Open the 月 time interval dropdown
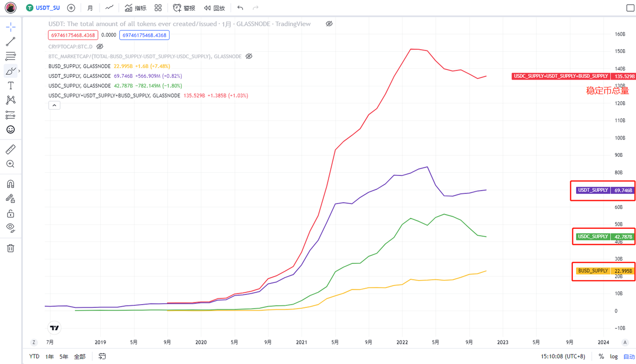Image resolution: width=636 pixels, height=364 pixels. pos(90,8)
